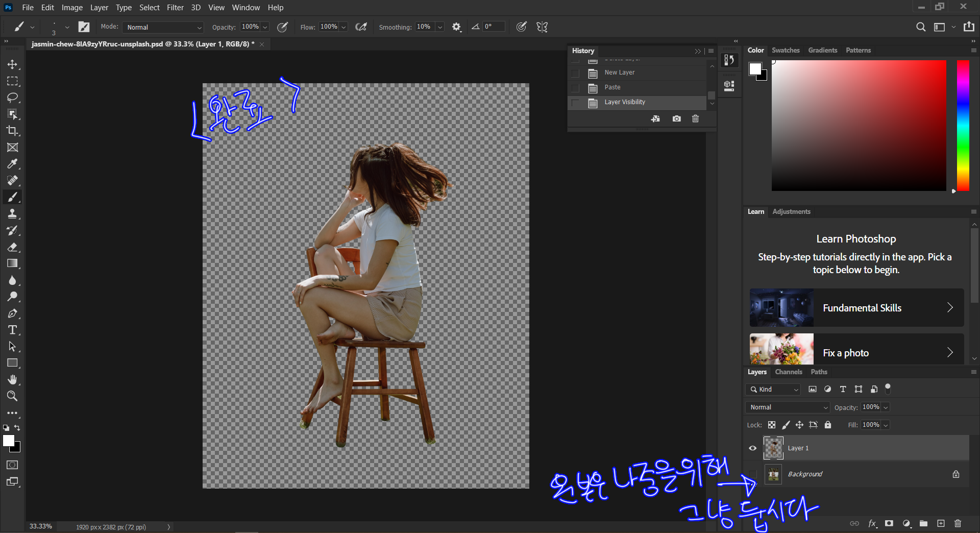Delete current state in History panel
The width and height of the screenshot is (980, 533).
pyautogui.click(x=695, y=119)
